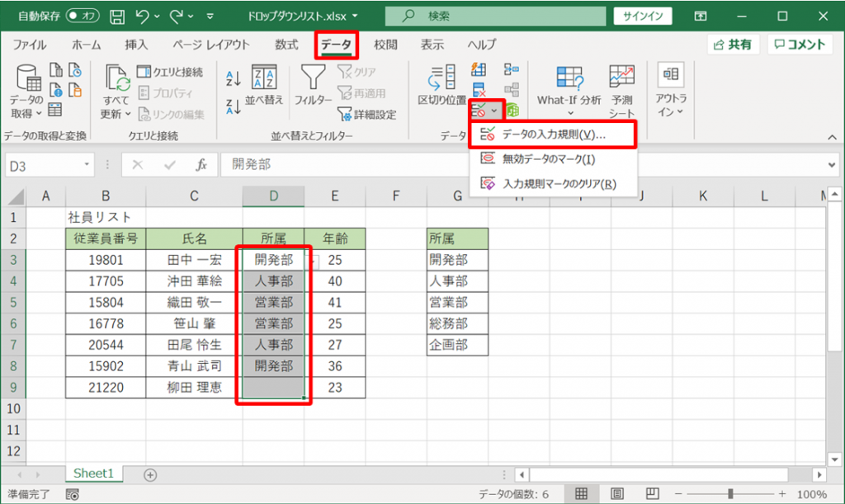The width and height of the screenshot is (845, 504).
Task: Add a new sheet with plus button
Action: [x=150, y=475]
